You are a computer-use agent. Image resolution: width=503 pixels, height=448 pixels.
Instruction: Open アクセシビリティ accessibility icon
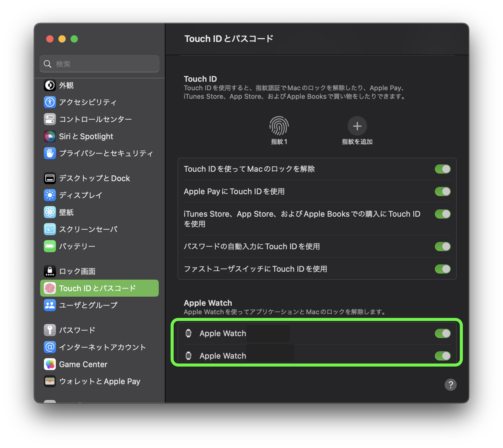coord(50,102)
